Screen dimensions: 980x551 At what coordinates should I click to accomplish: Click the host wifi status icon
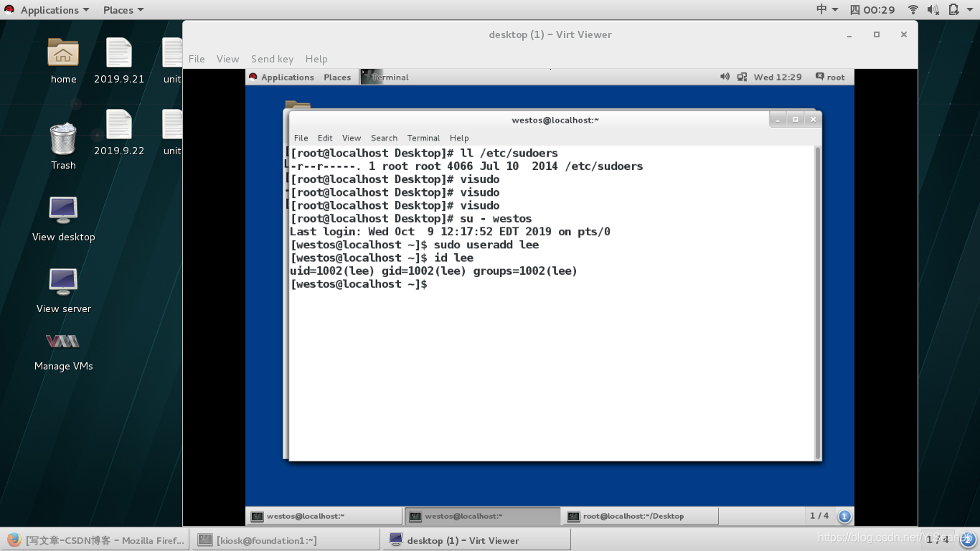click(913, 9)
